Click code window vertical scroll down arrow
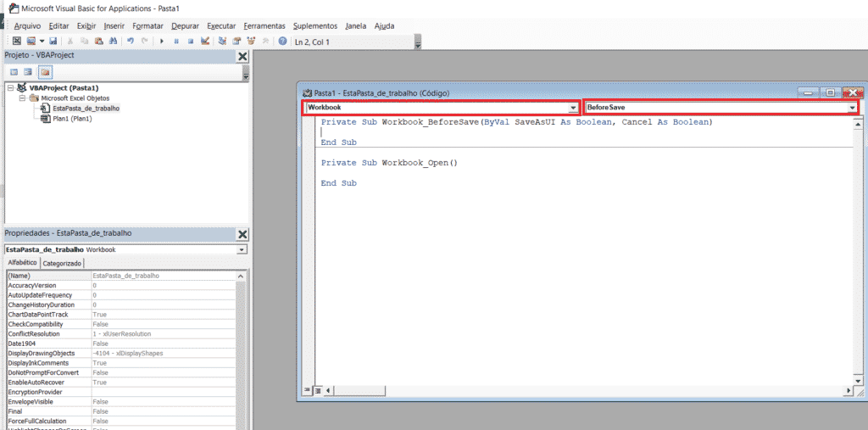Viewport: 868px width, 430px height. tap(858, 382)
